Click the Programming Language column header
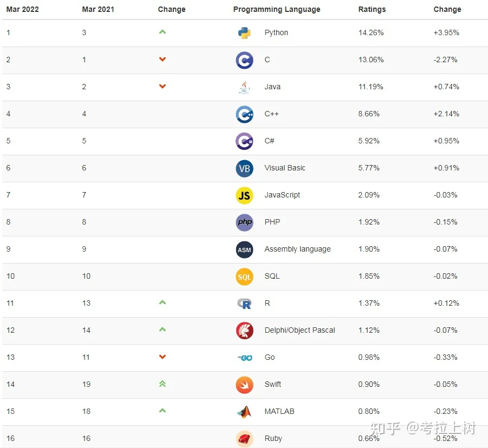The height and width of the screenshot is (448, 488). click(x=277, y=9)
